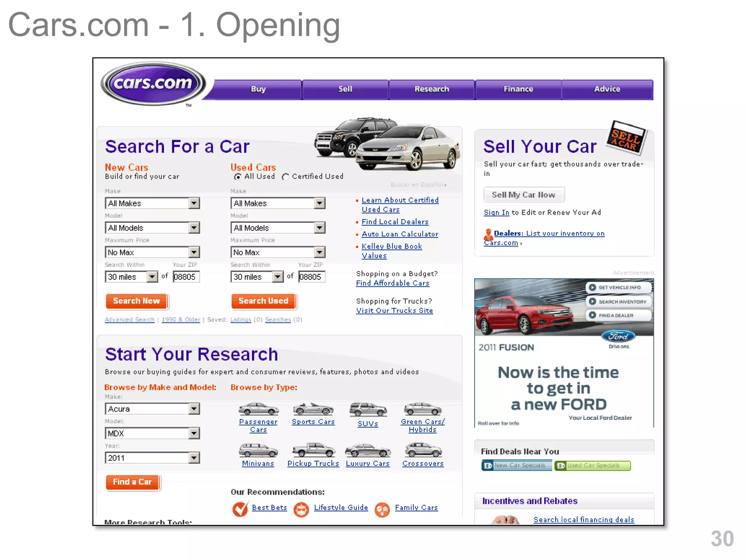Open the research Model dropdown showing MDX
747x560 pixels.
click(152, 433)
